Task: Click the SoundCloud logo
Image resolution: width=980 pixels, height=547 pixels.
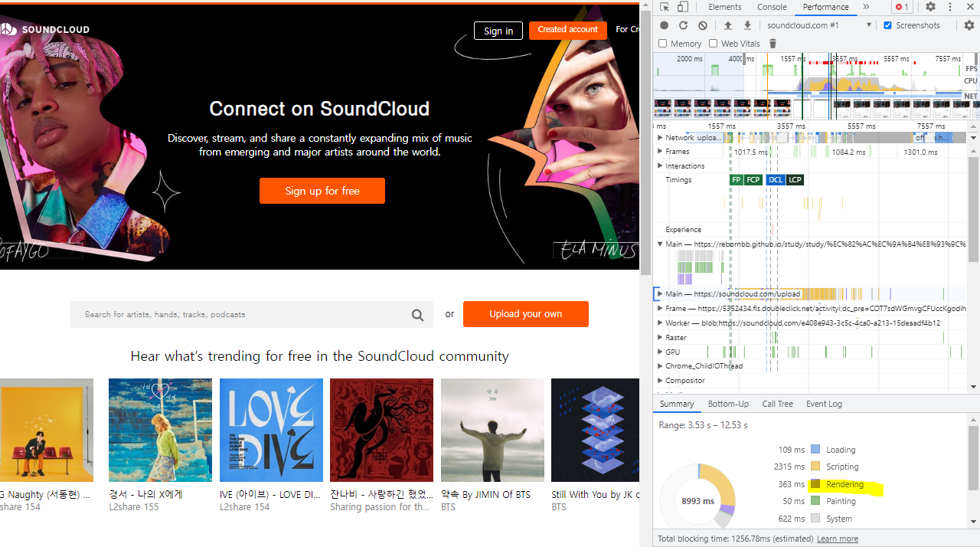Action: pyautogui.click(x=44, y=29)
